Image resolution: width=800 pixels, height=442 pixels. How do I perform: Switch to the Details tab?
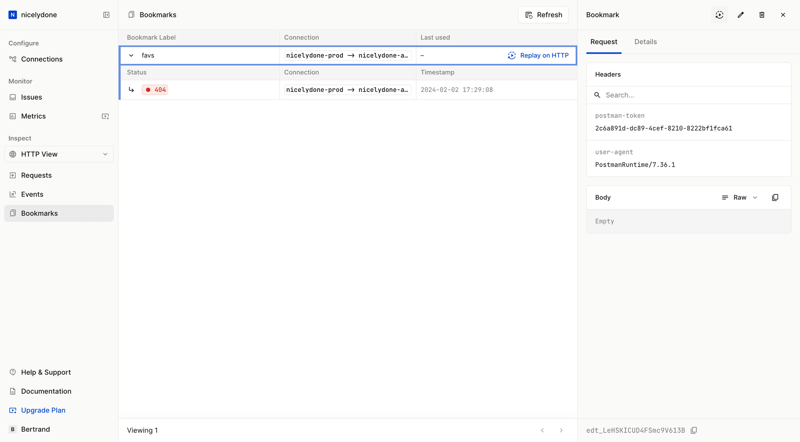(x=645, y=42)
